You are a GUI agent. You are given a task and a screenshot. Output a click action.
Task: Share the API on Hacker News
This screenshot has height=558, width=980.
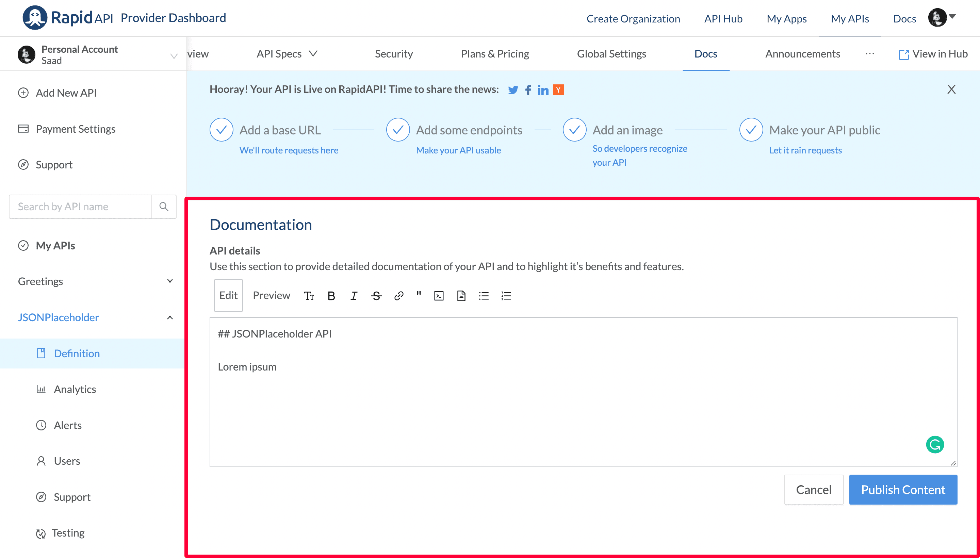(558, 90)
